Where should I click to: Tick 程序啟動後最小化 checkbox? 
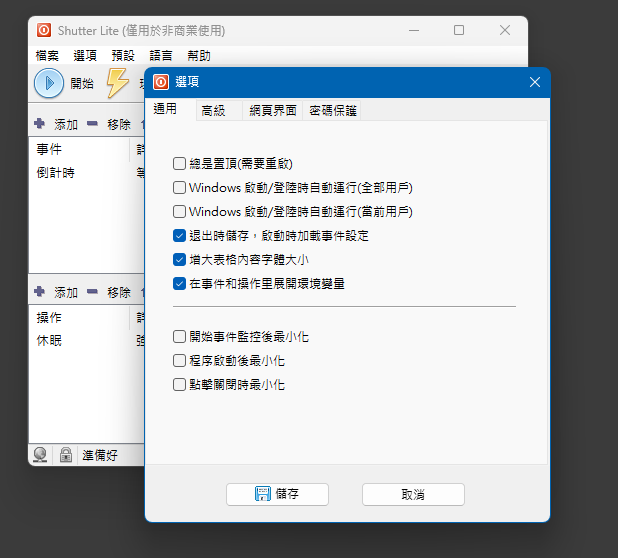(x=179, y=361)
